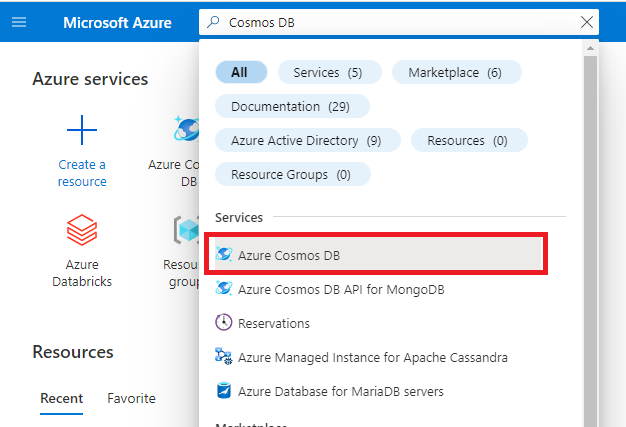This screenshot has width=626, height=427.
Task: Click the Create a resource plus icon
Action: tap(82, 130)
